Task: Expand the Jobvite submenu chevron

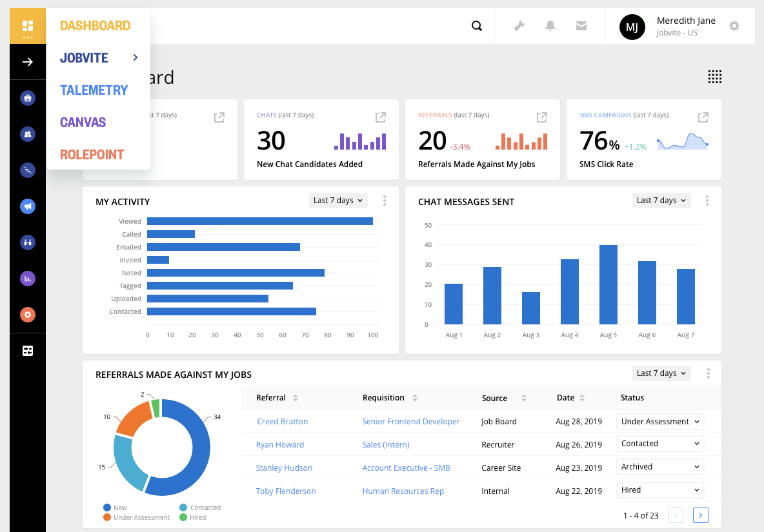Action: click(x=135, y=57)
